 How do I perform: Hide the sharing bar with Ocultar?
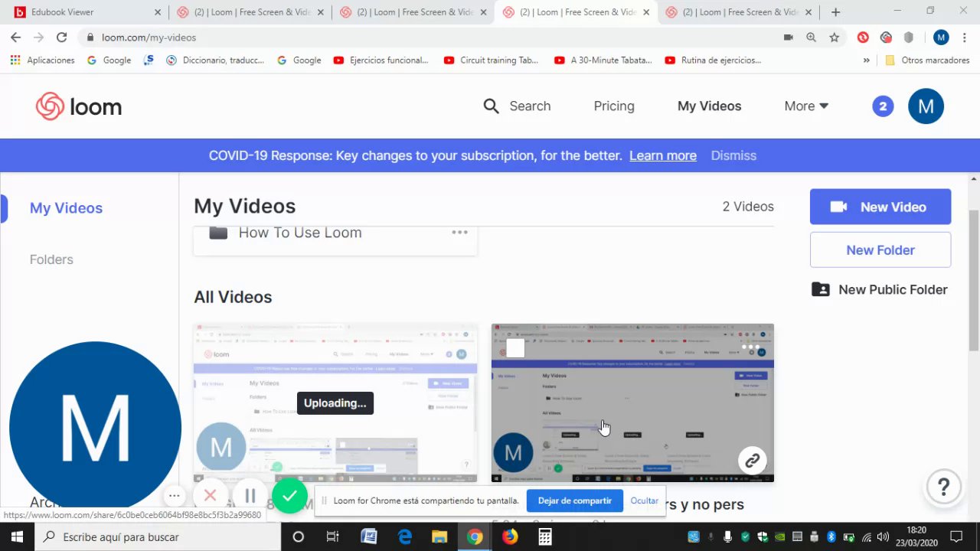[x=645, y=500]
